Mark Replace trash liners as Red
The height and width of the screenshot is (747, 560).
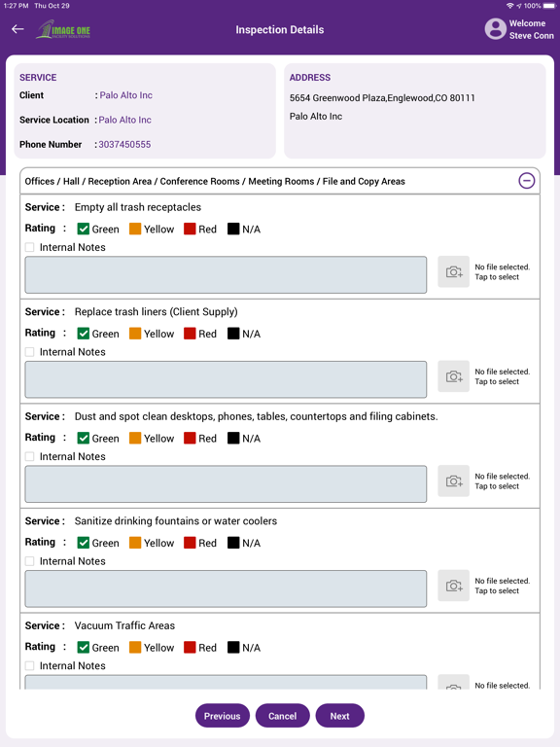pos(190,334)
